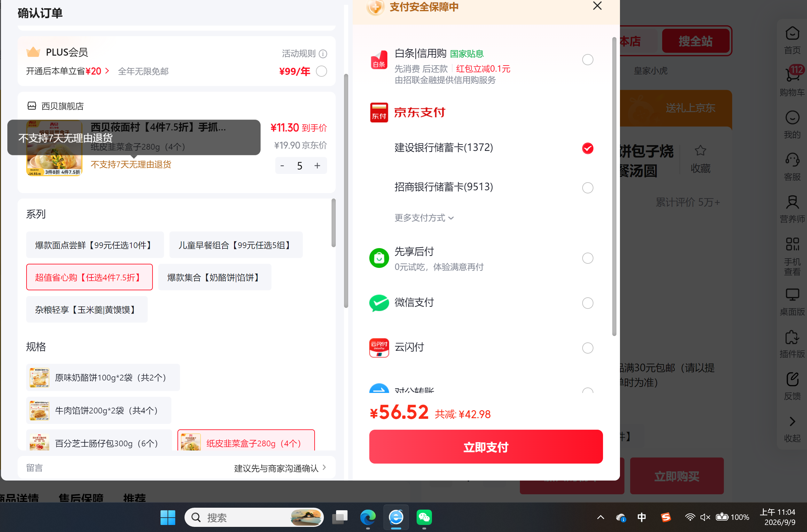Select 微信支付 payment radio button

[x=588, y=303]
